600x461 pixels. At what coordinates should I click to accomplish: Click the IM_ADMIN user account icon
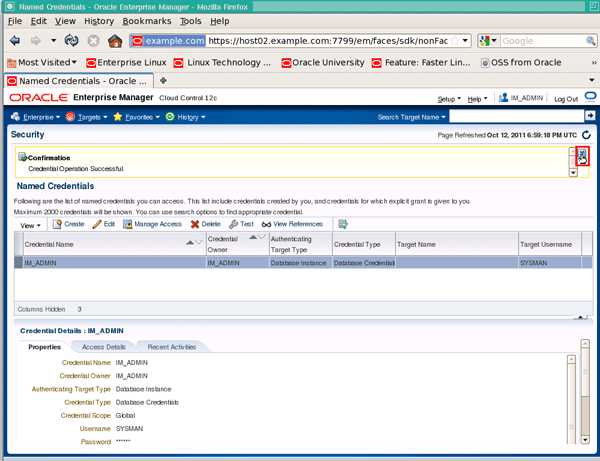pyautogui.click(x=503, y=98)
